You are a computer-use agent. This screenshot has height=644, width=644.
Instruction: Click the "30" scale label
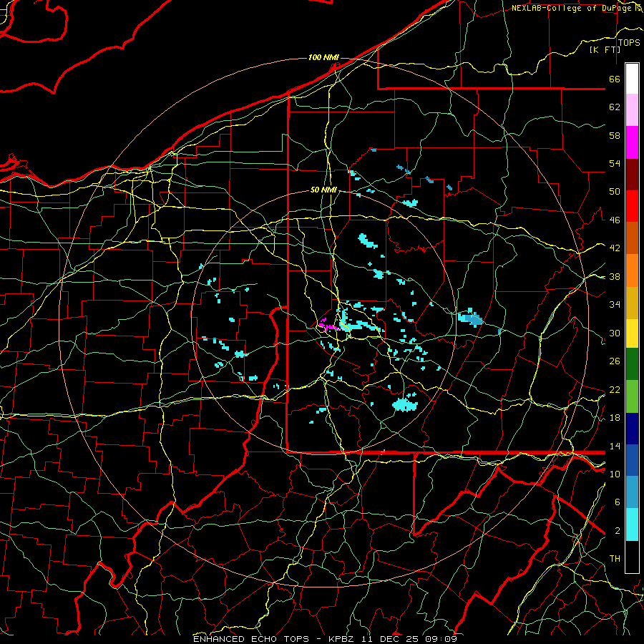(x=615, y=333)
